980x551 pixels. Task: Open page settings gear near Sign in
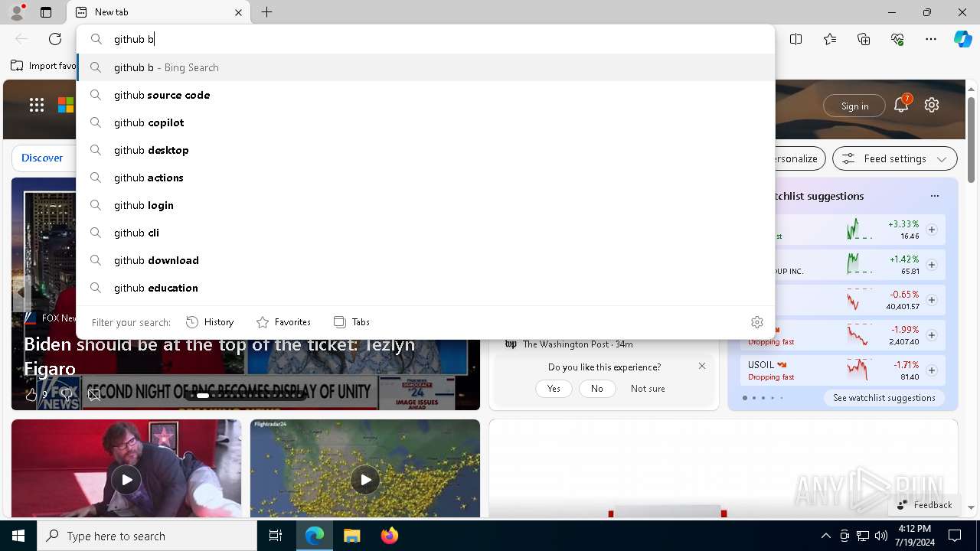point(932,106)
